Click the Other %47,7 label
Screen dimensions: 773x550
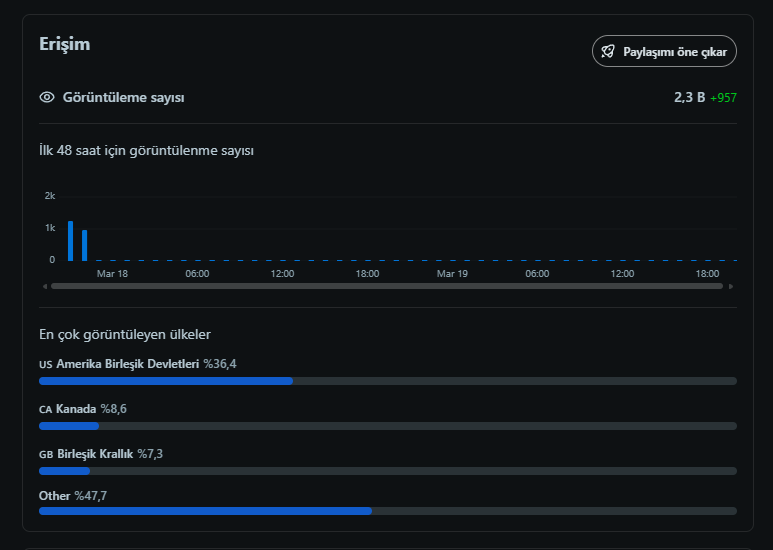tap(73, 496)
